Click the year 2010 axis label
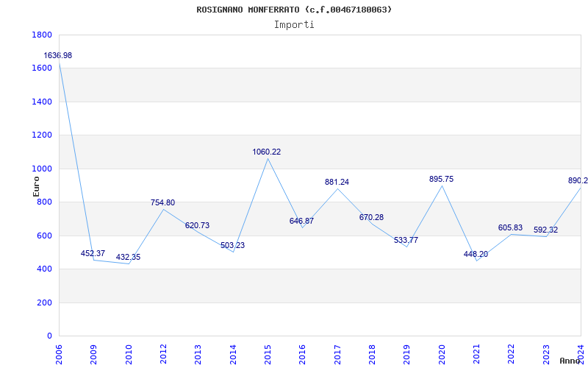This screenshot has width=588, height=368. coord(129,354)
